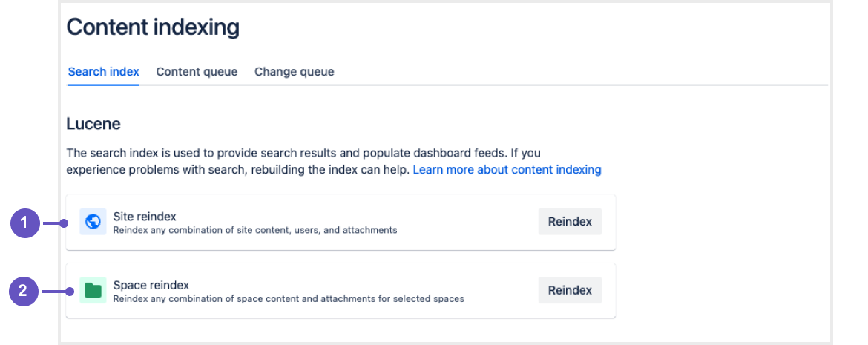This screenshot has height=345, width=868.
Task: Click the purple number 1 callout badge
Action: click(24, 222)
